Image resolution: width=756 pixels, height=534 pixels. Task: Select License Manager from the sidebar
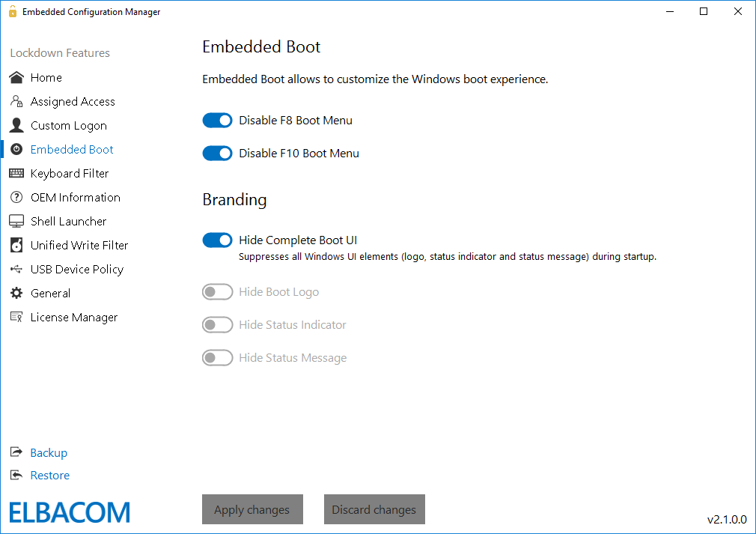[x=73, y=317]
